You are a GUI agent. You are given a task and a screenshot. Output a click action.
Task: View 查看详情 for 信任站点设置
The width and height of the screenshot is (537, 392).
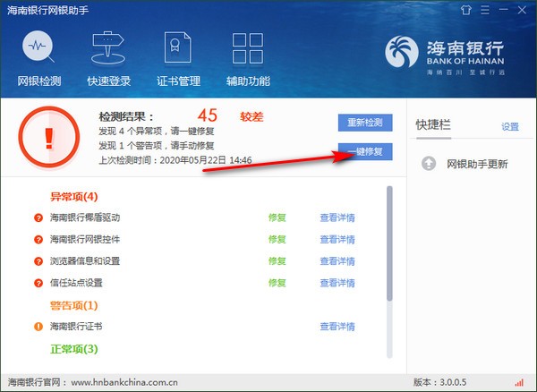point(337,283)
